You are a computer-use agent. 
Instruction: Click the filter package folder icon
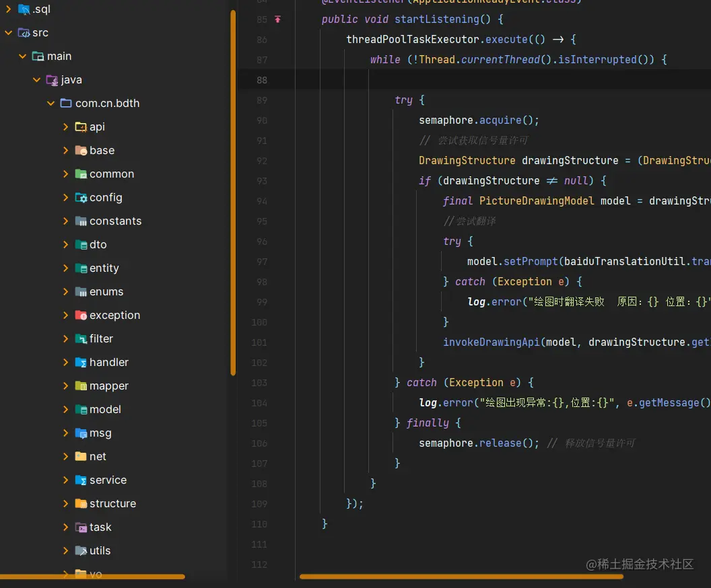pos(81,339)
